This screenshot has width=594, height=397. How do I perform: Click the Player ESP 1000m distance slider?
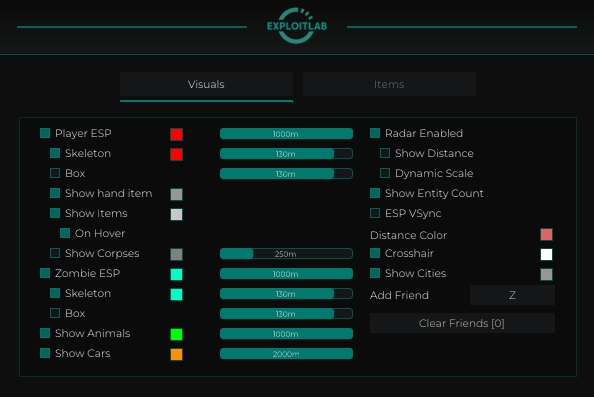click(x=286, y=133)
